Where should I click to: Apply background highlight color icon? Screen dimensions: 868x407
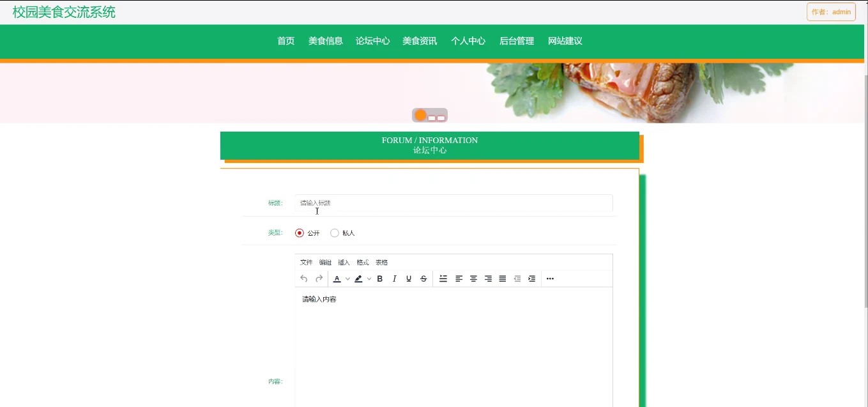(358, 279)
